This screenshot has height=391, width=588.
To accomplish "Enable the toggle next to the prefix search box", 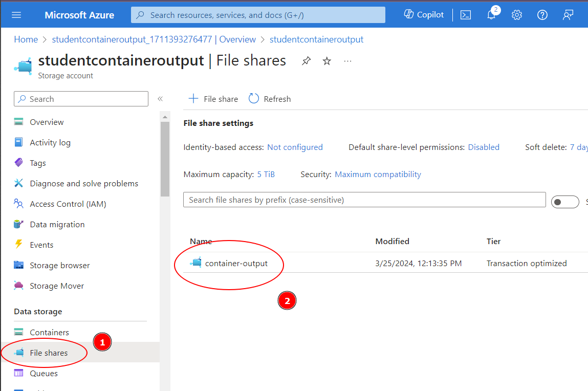I will click(565, 202).
